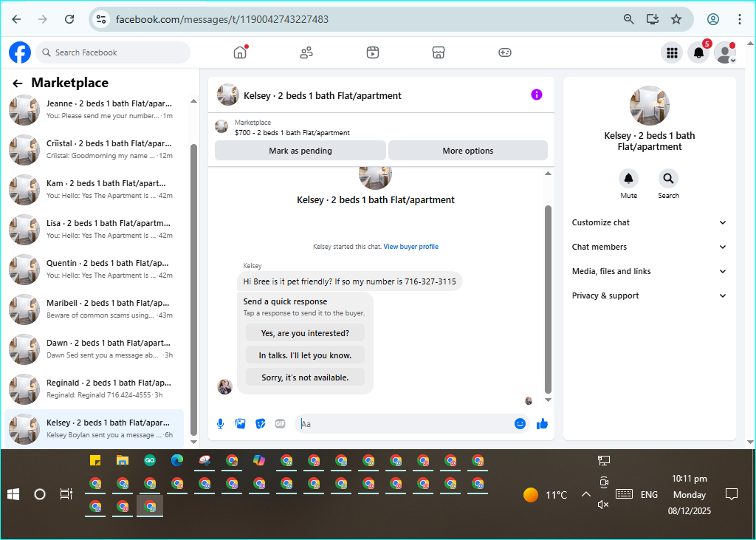Select the Kelsey conversation in list
Screen dimensions: 756x540
[94, 428]
